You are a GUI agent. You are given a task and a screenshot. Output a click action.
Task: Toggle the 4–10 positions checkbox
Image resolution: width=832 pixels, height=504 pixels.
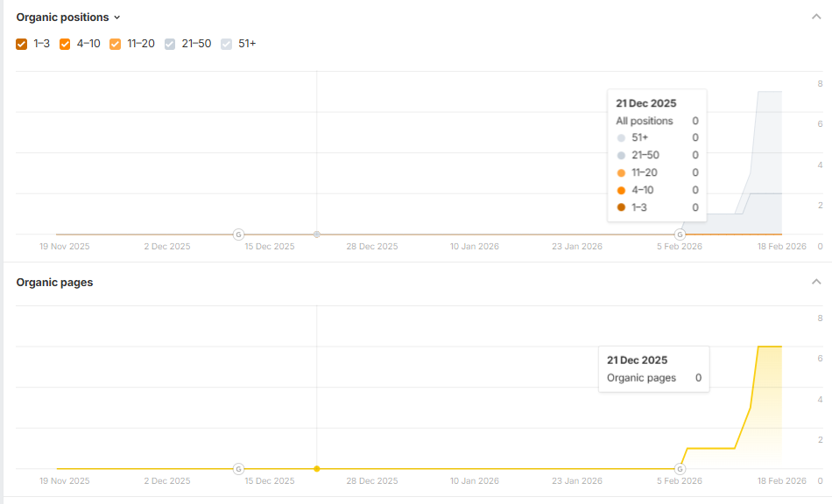coord(65,44)
